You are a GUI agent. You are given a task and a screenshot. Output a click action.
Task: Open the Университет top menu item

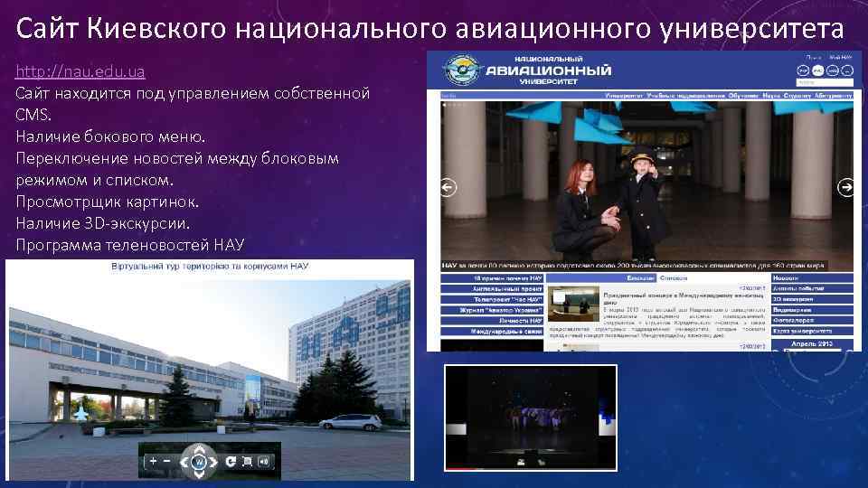[x=624, y=96]
